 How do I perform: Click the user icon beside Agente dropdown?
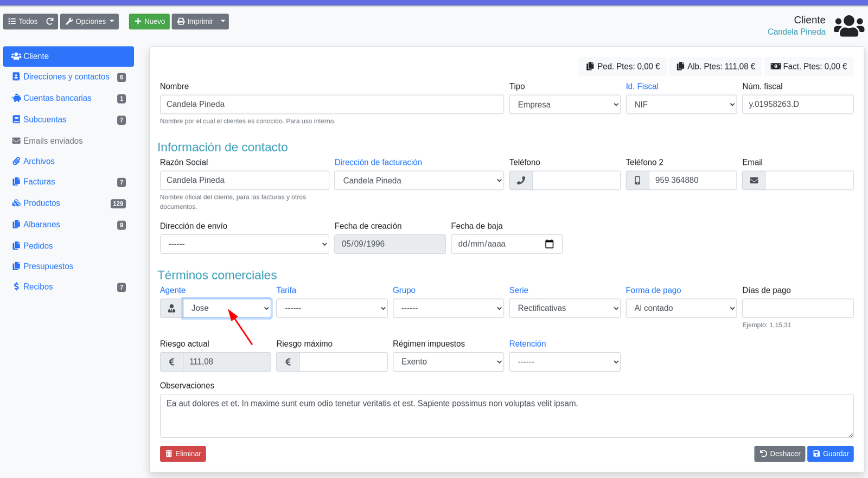pos(171,308)
